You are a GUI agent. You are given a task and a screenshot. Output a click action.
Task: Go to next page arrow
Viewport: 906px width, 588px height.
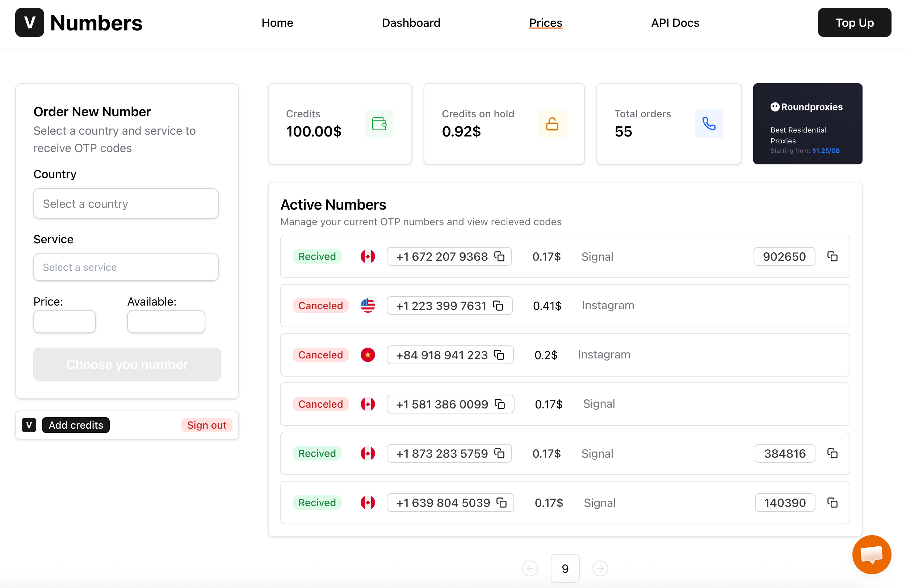pyautogui.click(x=600, y=568)
